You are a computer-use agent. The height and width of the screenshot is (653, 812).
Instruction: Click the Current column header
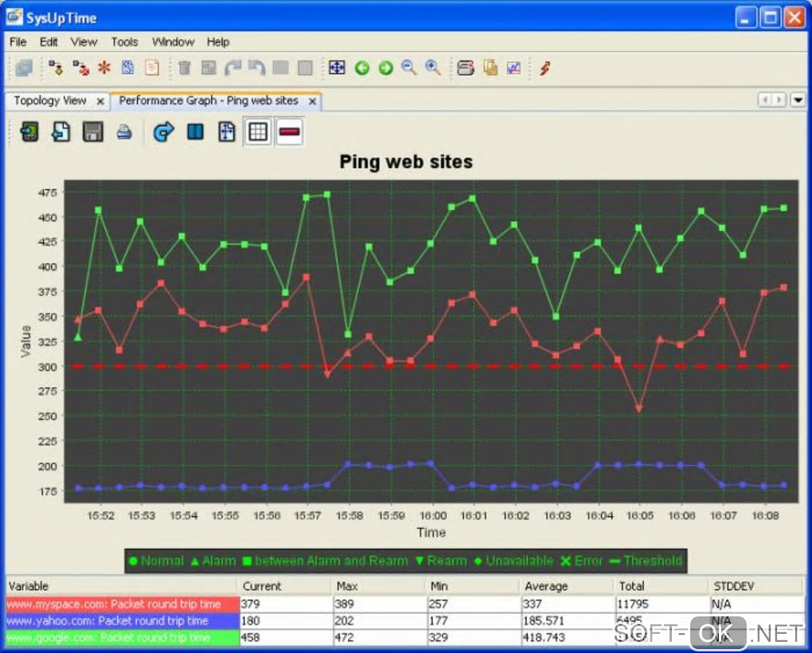click(285, 586)
